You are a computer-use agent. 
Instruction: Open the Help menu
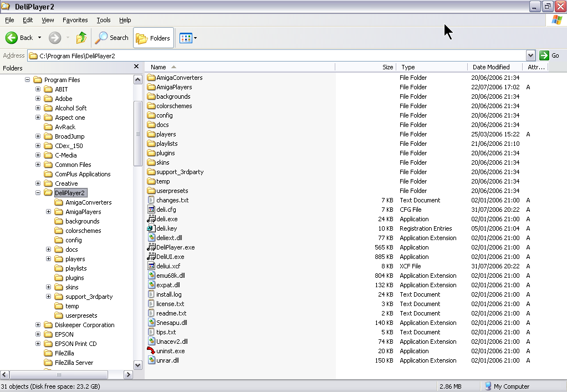click(125, 20)
